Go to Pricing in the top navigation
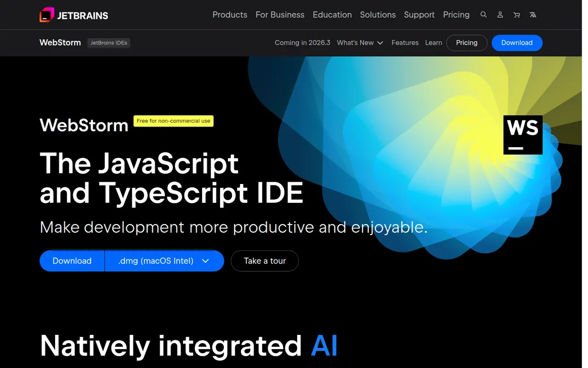Image resolution: width=588 pixels, height=368 pixels. coord(456,15)
